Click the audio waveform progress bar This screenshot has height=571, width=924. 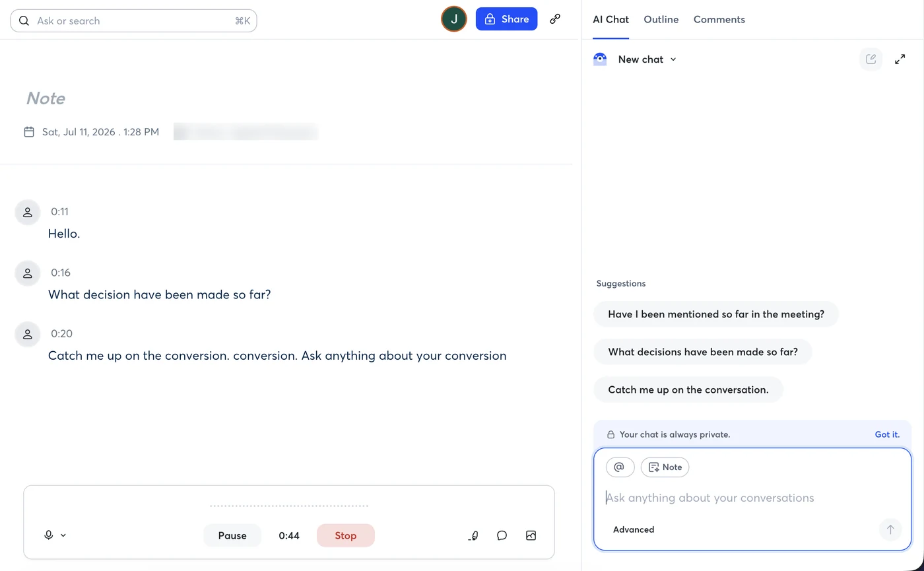pos(289,506)
